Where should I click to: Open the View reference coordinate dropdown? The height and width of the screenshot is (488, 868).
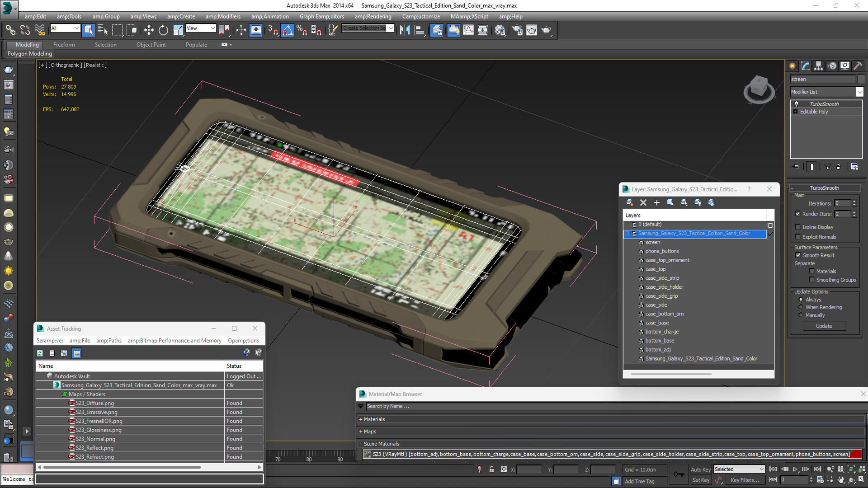click(x=201, y=28)
